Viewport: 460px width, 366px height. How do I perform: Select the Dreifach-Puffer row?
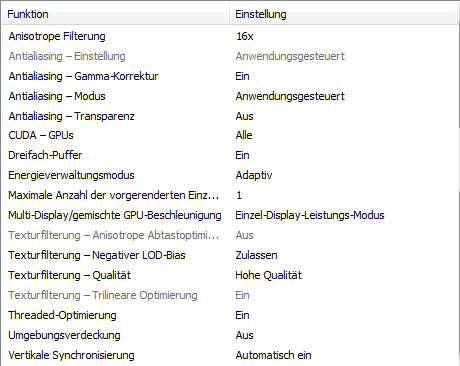(230, 155)
